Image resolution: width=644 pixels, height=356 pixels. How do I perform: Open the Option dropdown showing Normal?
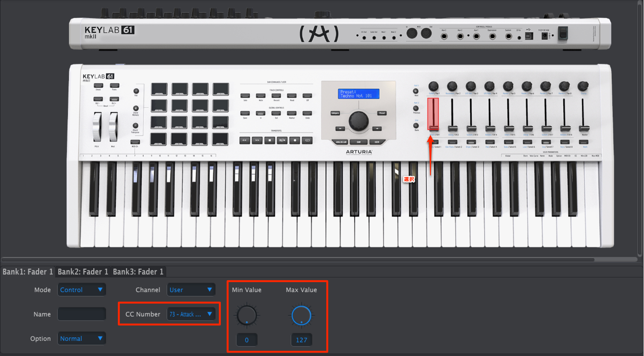[81, 339]
